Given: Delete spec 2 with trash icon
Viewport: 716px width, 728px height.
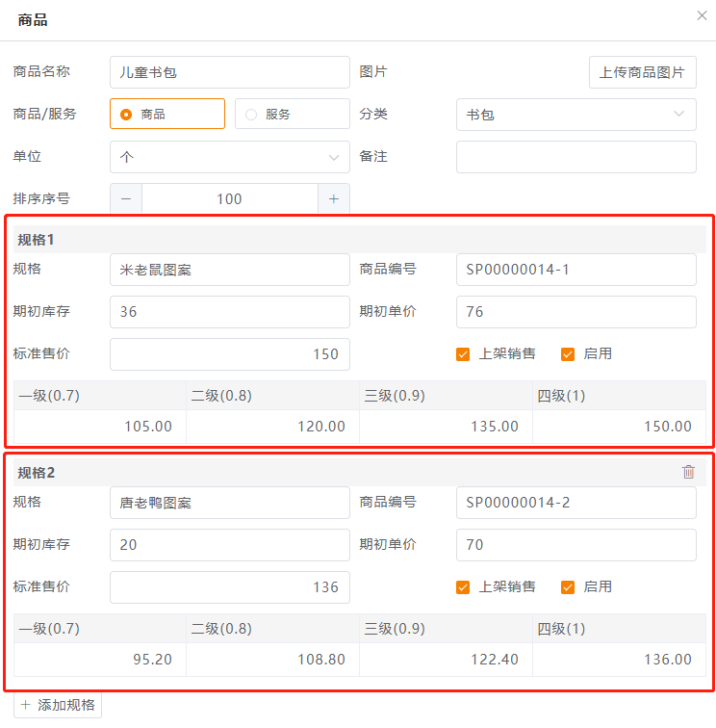Looking at the screenshot, I should pos(688,472).
